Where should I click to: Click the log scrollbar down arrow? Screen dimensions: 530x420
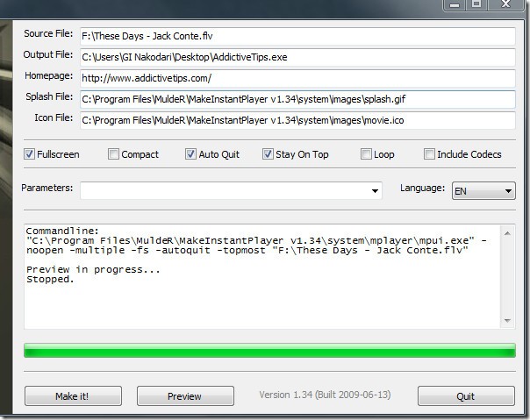click(x=507, y=321)
